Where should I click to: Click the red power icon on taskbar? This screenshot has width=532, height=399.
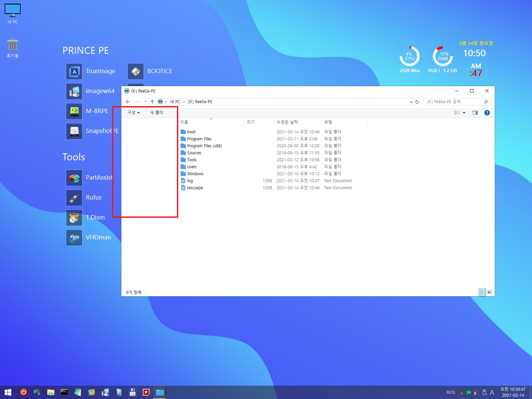point(23,392)
